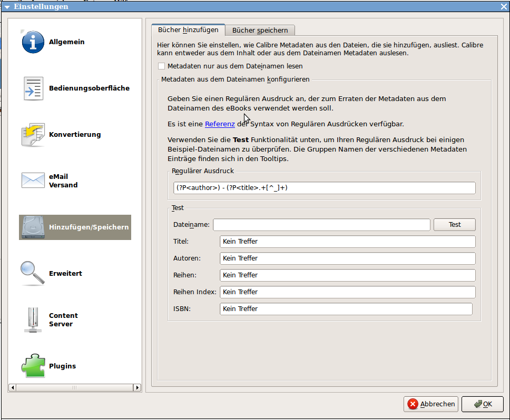Confirm with the OK button
The image size is (510, 420).
[483, 404]
